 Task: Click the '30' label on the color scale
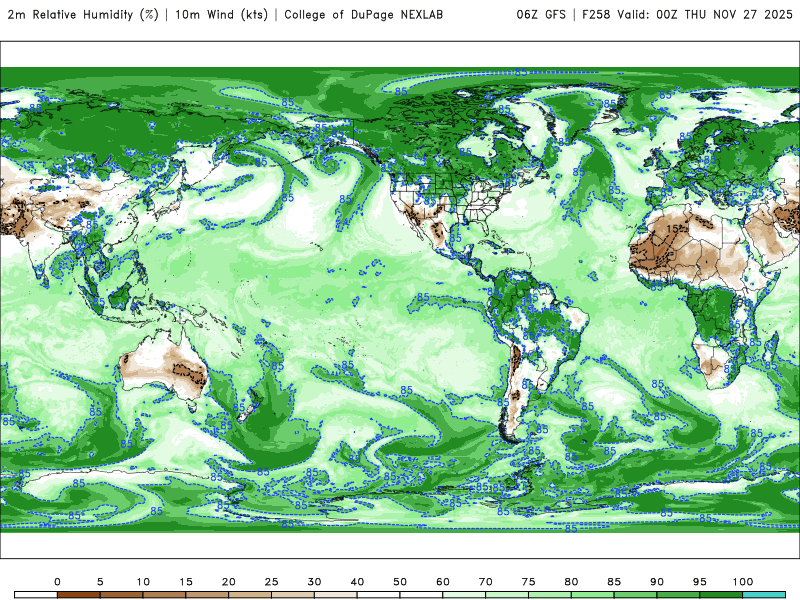coord(314,582)
